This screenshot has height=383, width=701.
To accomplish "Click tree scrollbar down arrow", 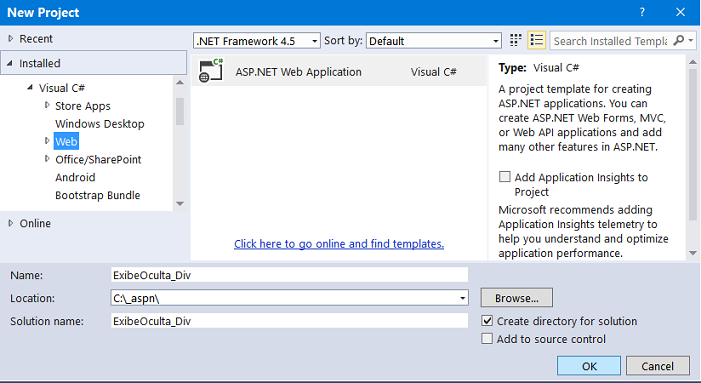I will (x=180, y=204).
